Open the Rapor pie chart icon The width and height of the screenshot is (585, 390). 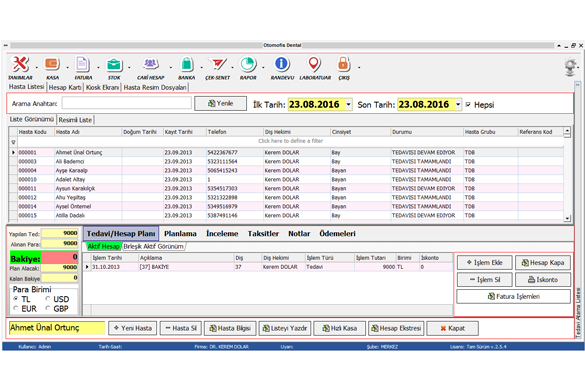click(248, 64)
